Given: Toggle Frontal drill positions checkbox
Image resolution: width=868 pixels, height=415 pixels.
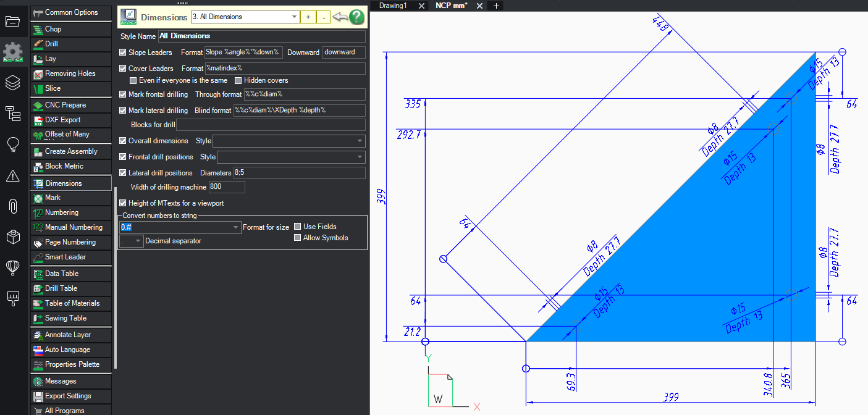Looking at the screenshot, I should [123, 157].
